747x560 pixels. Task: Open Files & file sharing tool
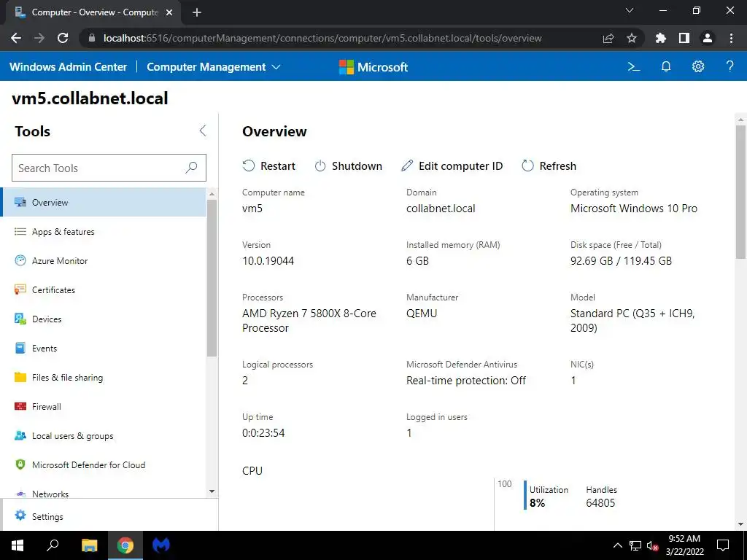point(104,377)
